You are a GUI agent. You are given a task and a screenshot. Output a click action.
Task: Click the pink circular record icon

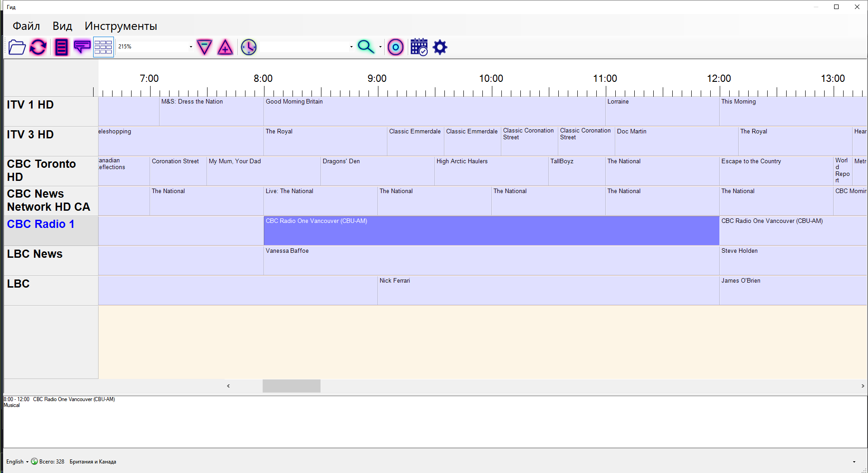click(x=396, y=47)
